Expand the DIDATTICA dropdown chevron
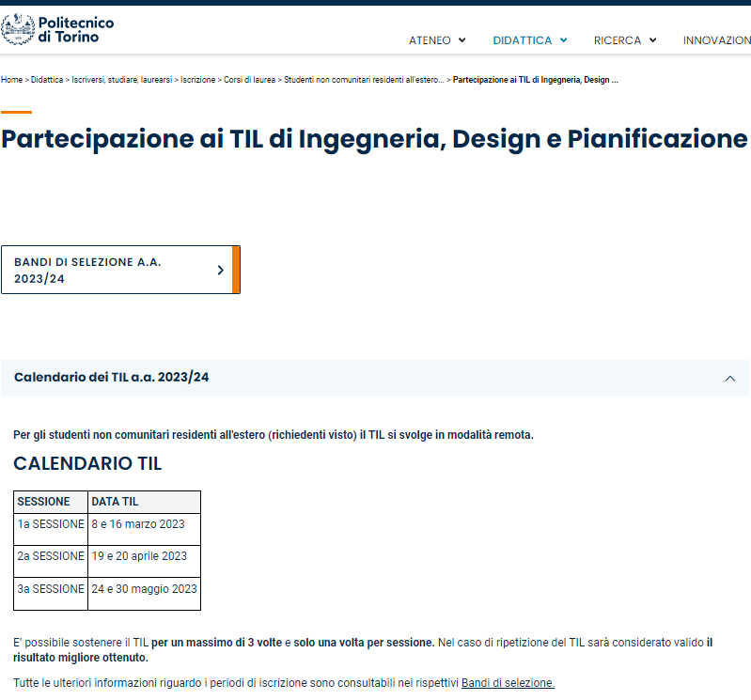Screen dimensions: 751x700 point(563,40)
